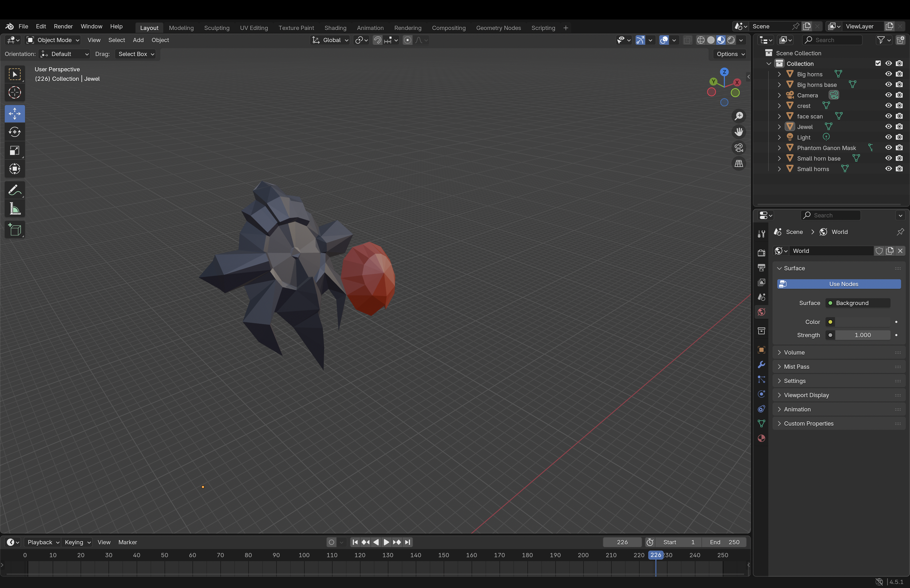Collapse the Collection tree
910x588 pixels.
coord(769,63)
